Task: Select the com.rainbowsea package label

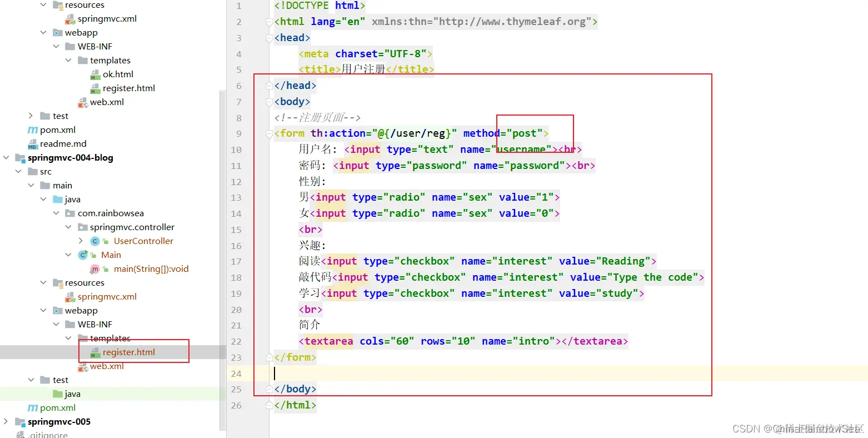Action: (111, 213)
